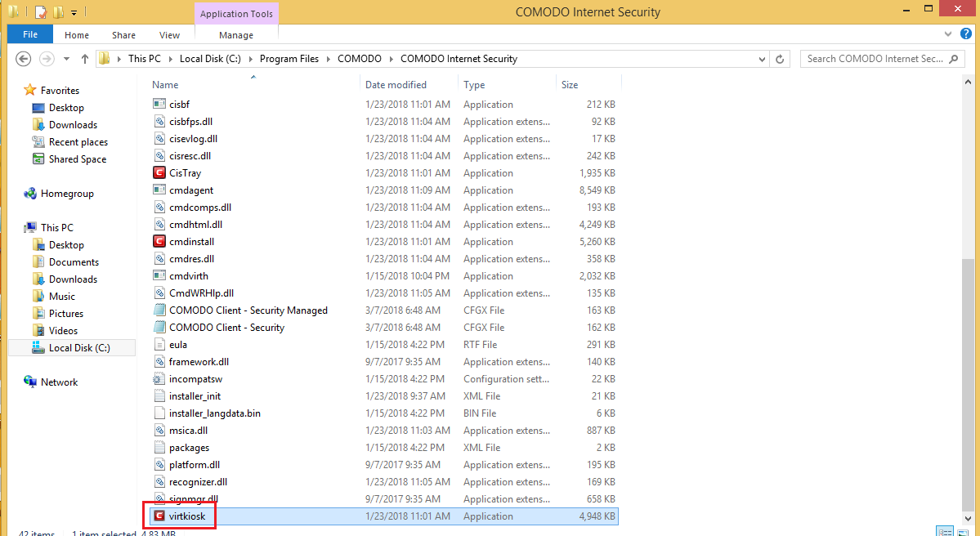Image resolution: width=980 pixels, height=536 pixels.
Task: Refresh the current folder view
Action: pos(780,59)
